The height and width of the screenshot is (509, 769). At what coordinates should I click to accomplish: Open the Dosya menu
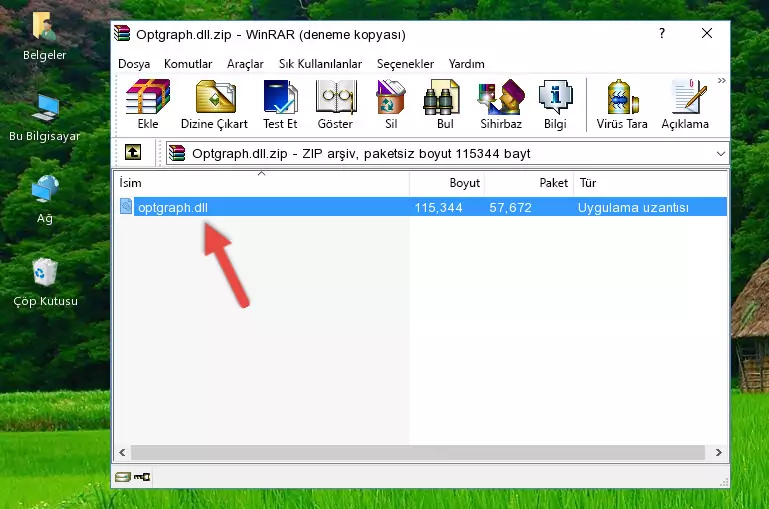point(134,64)
